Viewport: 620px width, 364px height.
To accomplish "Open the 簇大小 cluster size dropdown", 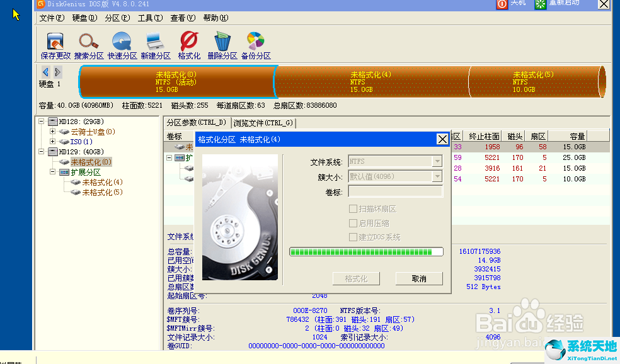I will 437,177.
